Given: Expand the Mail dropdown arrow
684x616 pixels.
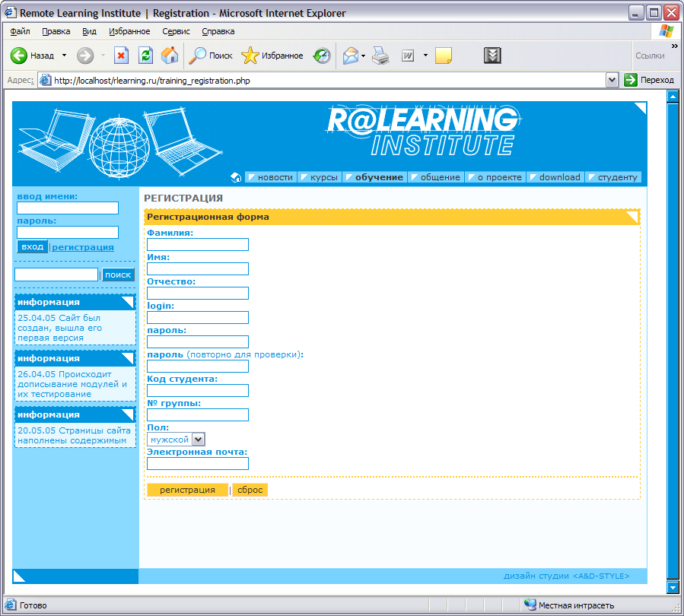Looking at the screenshot, I should point(364,56).
